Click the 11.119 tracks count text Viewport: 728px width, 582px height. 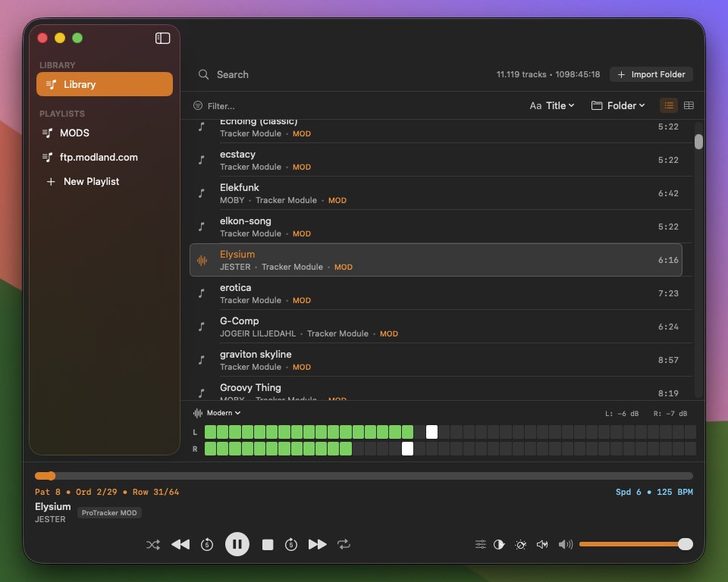point(522,74)
